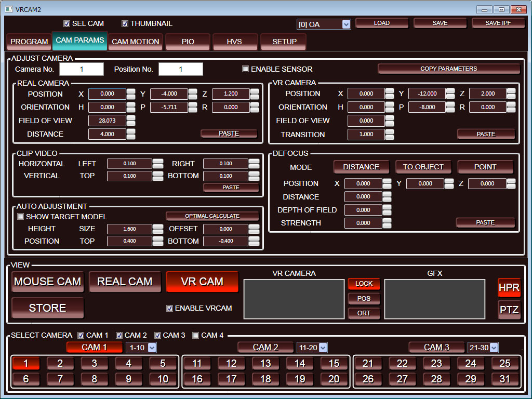Select camera position preset 17

coord(231,379)
